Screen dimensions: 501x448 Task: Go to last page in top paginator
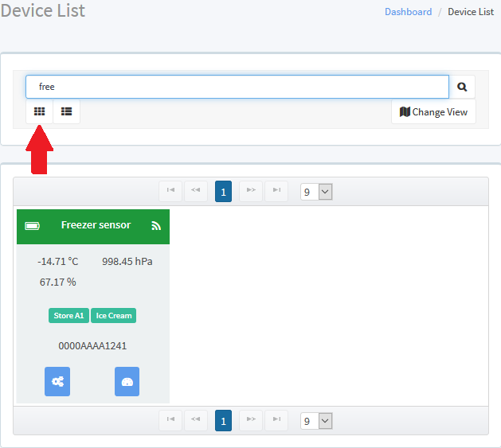pyautogui.click(x=276, y=191)
